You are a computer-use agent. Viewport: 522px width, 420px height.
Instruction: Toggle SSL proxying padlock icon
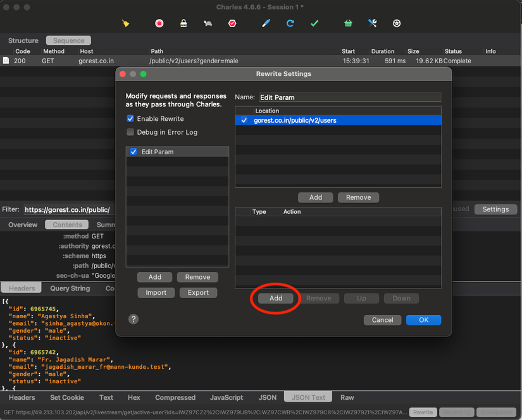183,23
